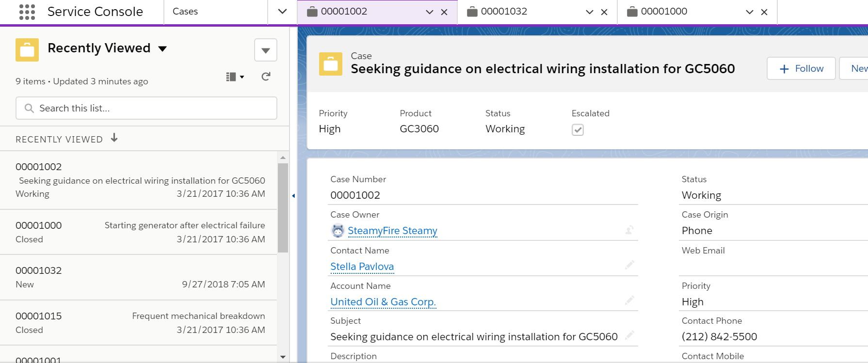Viewport: 868px width, 363px height.
Task: Sort by the Recently Viewed arrow
Action: tap(114, 138)
